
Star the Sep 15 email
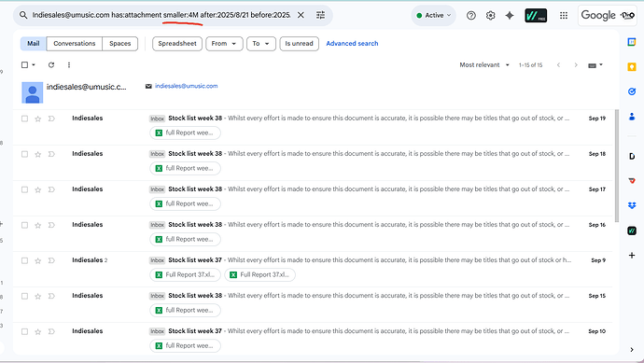[37, 297]
